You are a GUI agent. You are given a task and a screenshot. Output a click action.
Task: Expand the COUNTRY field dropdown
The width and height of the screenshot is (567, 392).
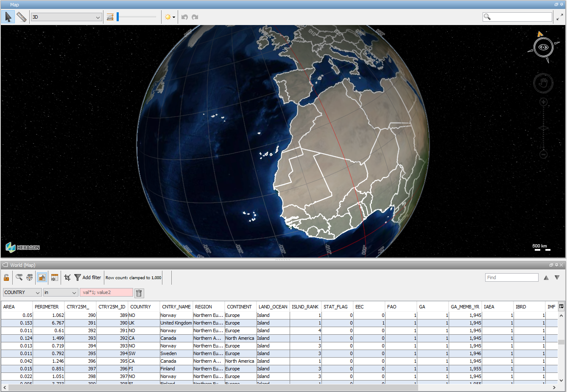(x=22, y=293)
